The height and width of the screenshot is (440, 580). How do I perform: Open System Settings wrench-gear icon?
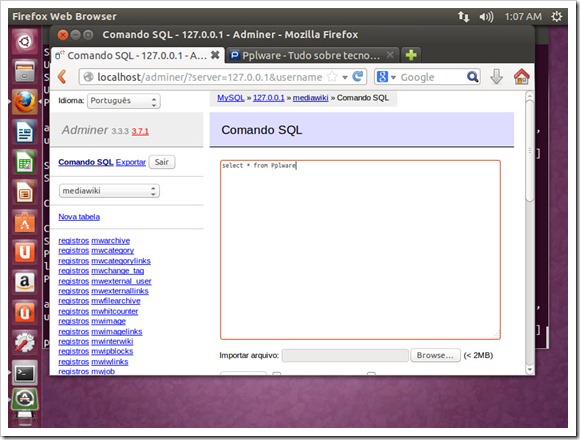click(25, 343)
